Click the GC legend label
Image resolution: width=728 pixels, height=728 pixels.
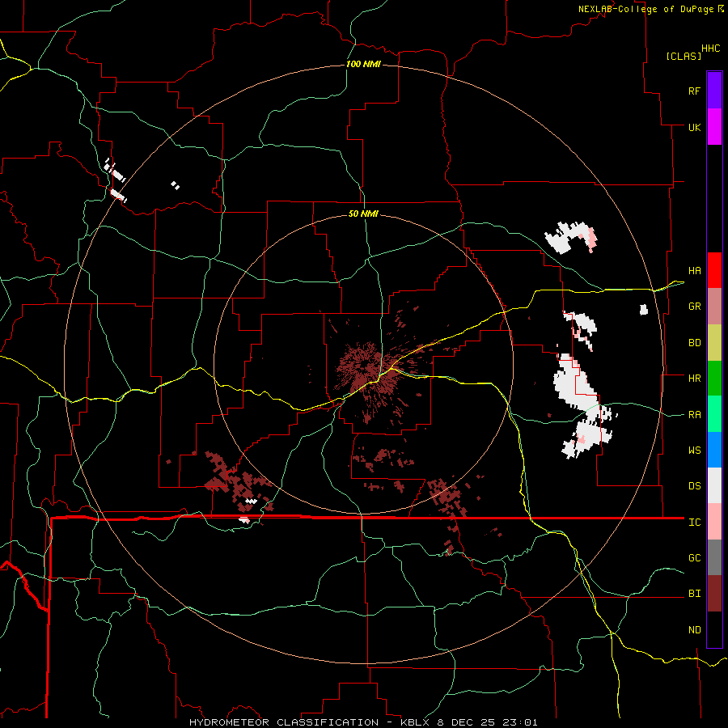point(694,558)
